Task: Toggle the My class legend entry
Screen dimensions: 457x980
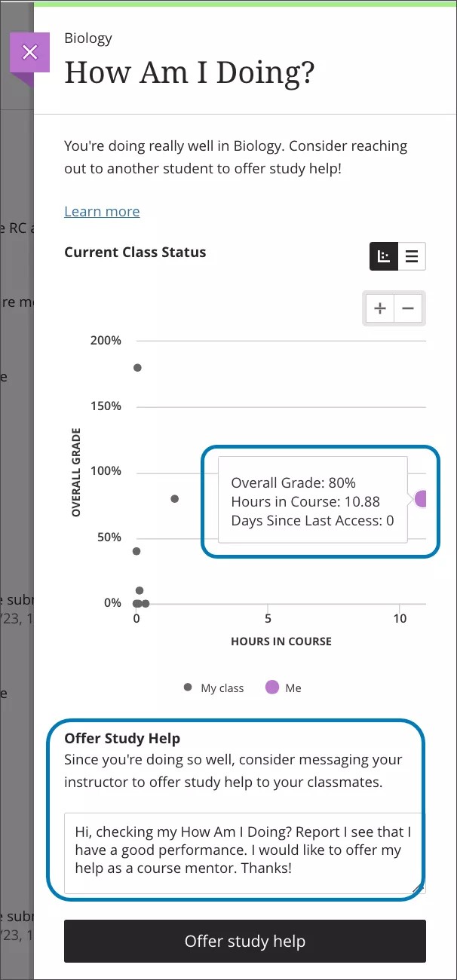Action: tap(213, 687)
